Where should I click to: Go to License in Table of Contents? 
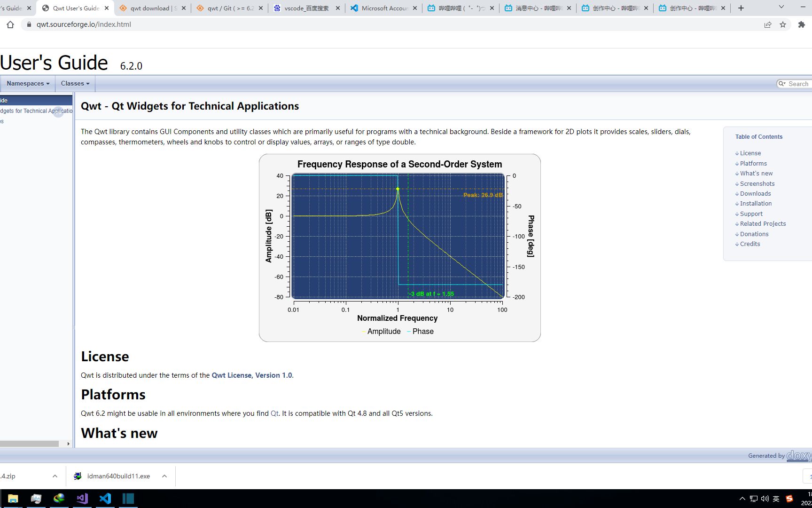[x=750, y=153]
